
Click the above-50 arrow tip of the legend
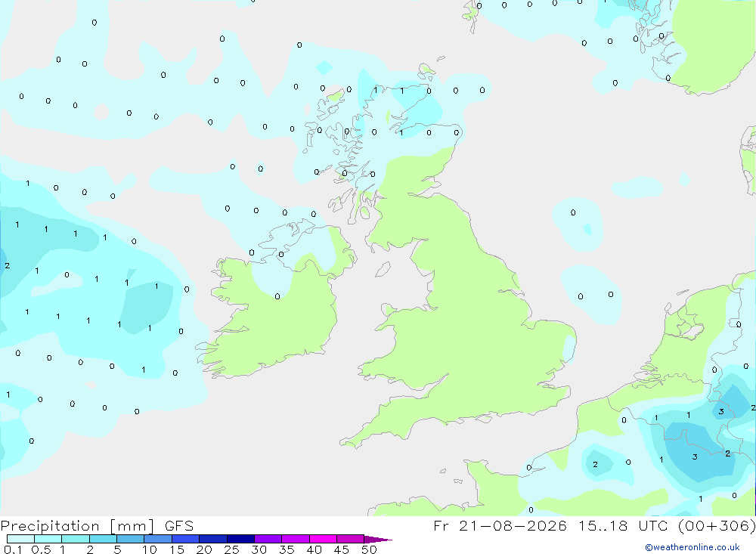pyautogui.click(x=378, y=540)
